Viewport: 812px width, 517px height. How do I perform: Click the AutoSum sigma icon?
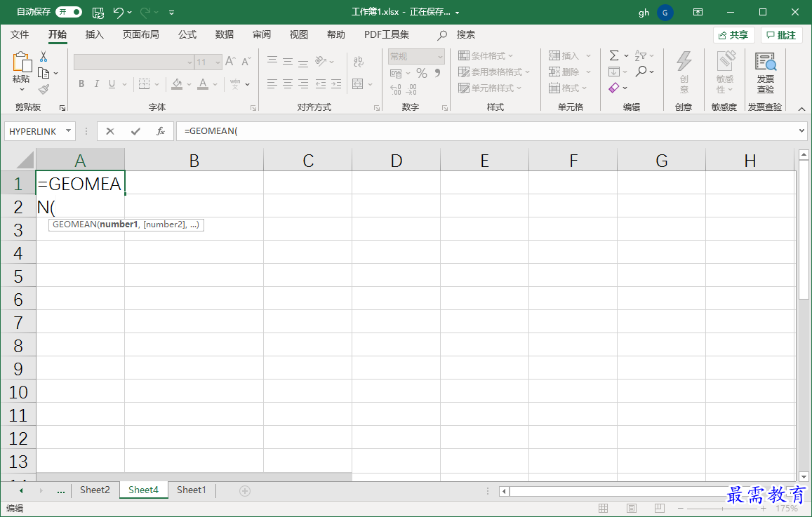click(x=614, y=56)
